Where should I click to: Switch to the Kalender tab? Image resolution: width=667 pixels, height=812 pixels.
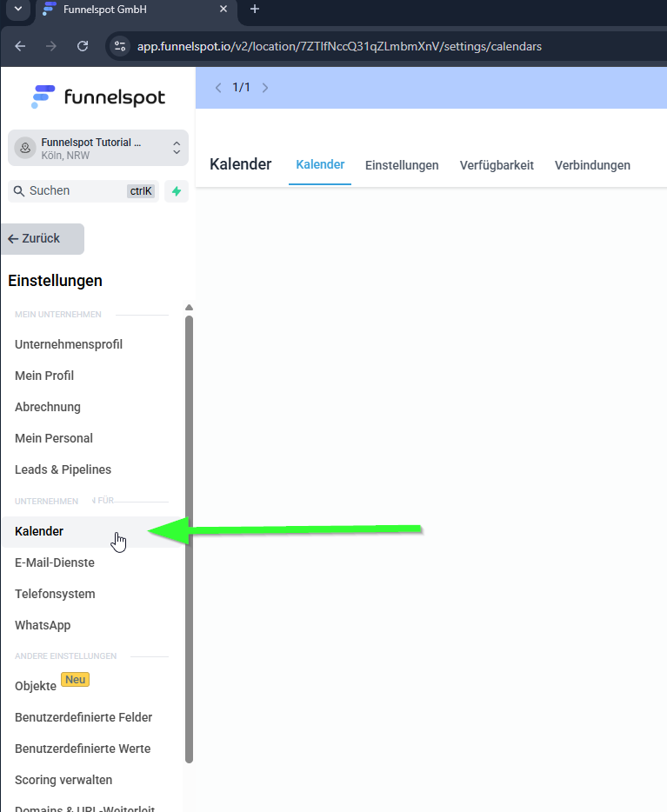(x=320, y=164)
